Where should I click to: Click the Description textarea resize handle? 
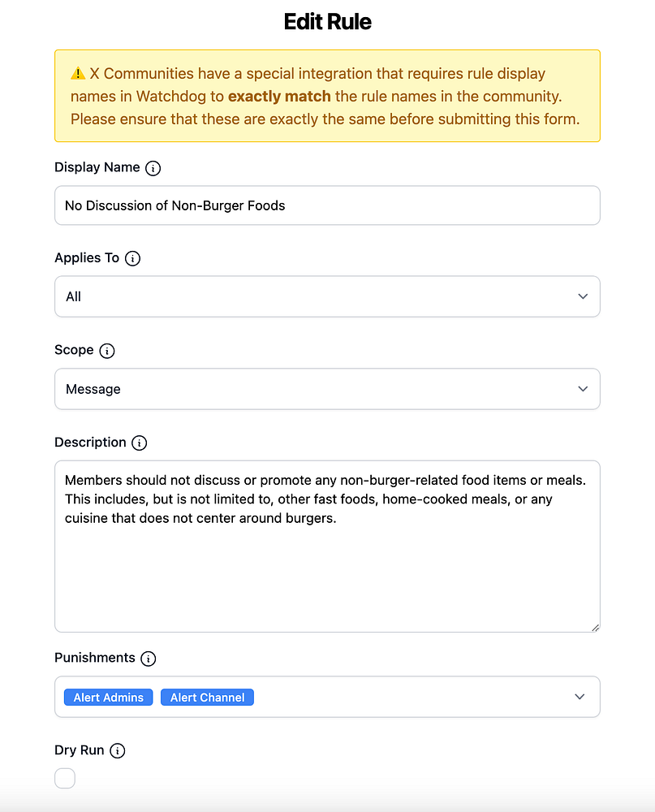click(595, 627)
